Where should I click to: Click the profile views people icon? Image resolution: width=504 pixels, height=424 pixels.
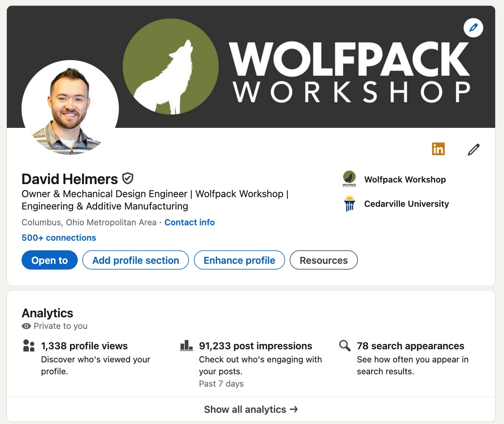29,345
